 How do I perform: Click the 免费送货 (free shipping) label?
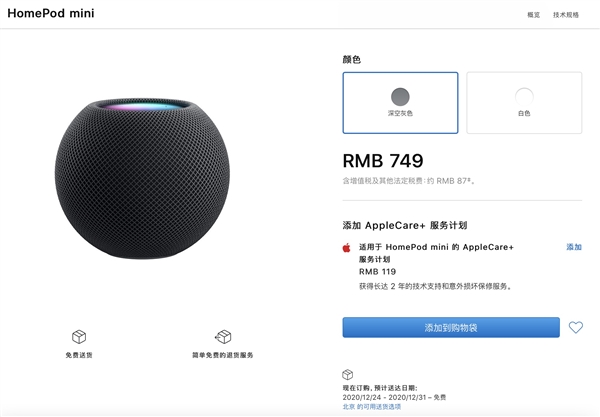(78, 355)
